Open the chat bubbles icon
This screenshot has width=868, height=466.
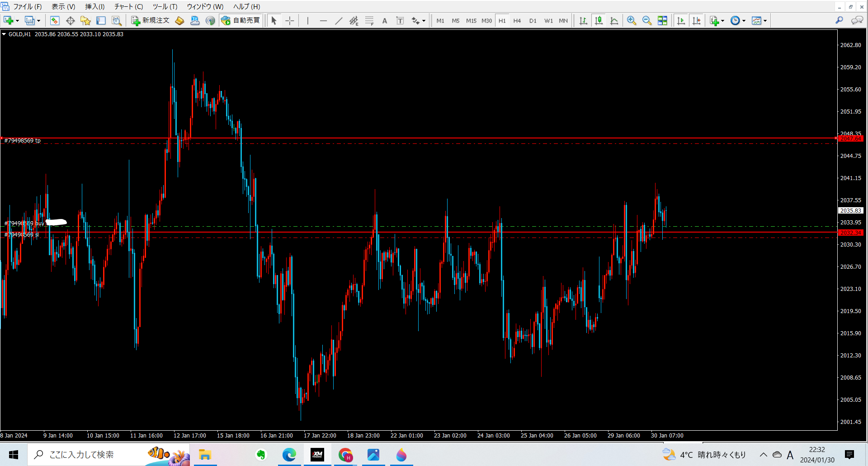tap(857, 20)
